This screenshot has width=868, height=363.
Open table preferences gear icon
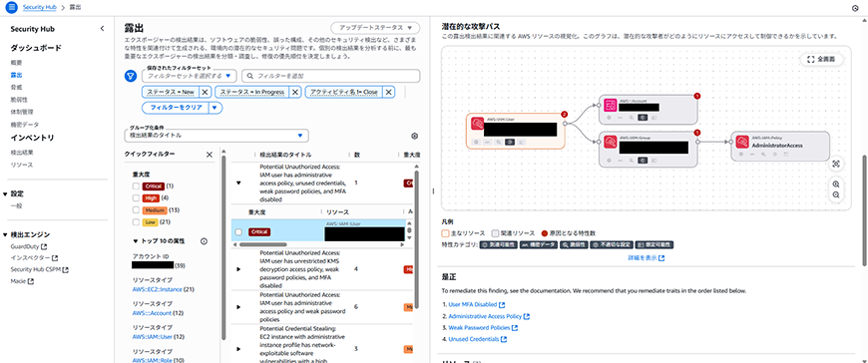click(415, 136)
